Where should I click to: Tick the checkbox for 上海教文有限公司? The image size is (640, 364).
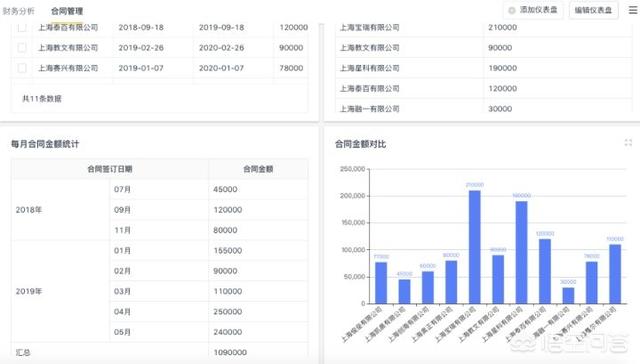pyautogui.click(x=22, y=47)
